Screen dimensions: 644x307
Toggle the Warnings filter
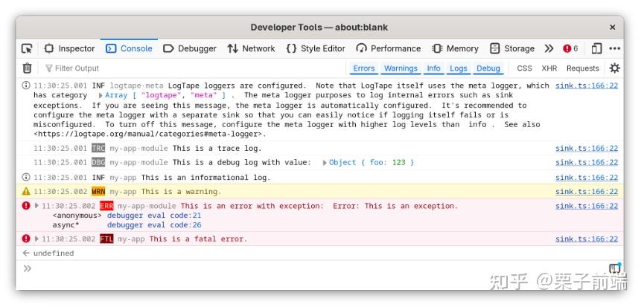[401, 68]
